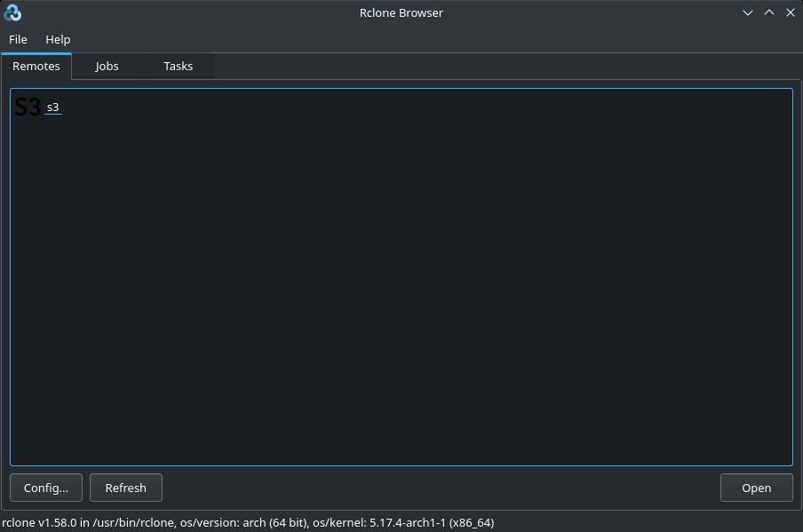
Task: Refresh the remotes list
Action: coord(126,488)
